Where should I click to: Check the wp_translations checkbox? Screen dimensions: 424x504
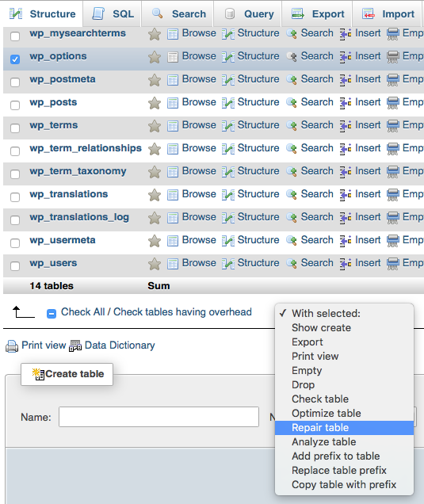coord(15,197)
